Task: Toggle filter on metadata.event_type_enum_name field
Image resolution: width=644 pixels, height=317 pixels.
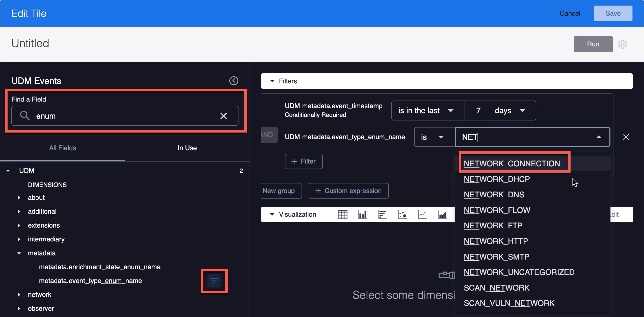Action: click(x=214, y=281)
